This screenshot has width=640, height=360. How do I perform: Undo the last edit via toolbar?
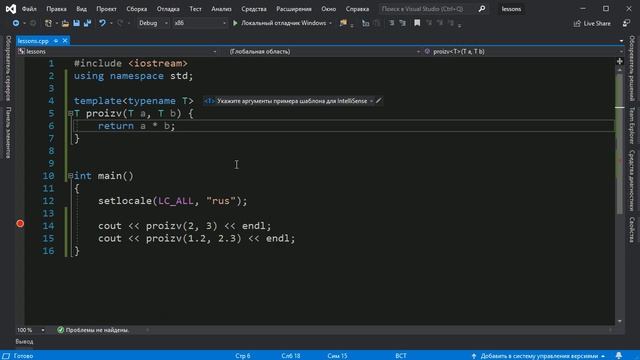(x=102, y=23)
